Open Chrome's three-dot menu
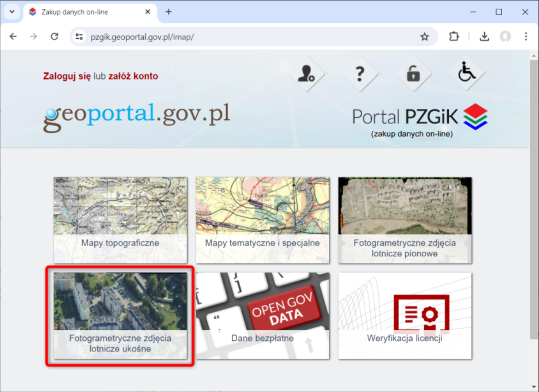The width and height of the screenshot is (539, 392). coord(526,36)
